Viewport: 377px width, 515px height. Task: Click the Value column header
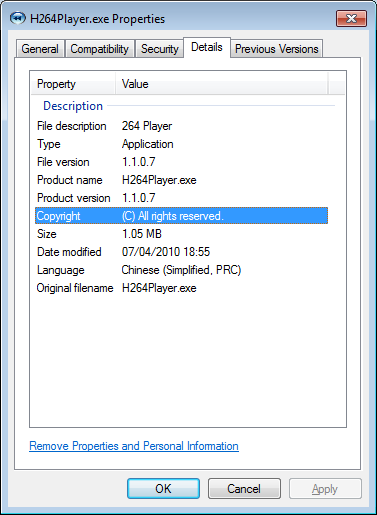[x=222, y=84]
